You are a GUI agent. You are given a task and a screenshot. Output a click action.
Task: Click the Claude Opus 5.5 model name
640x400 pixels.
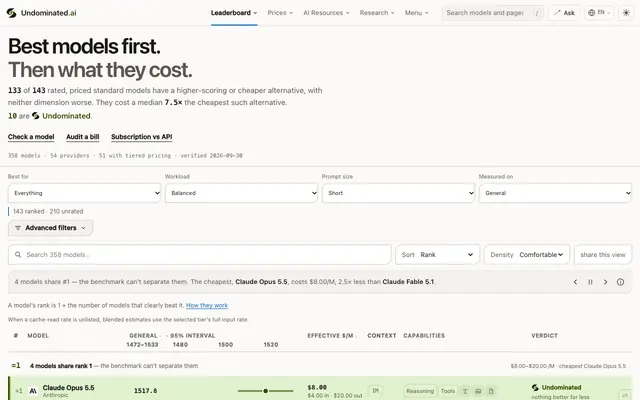[69, 388]
